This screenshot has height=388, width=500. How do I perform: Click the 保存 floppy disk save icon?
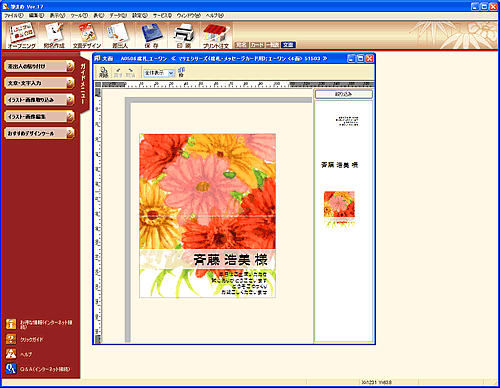click(x=151, y=35)
